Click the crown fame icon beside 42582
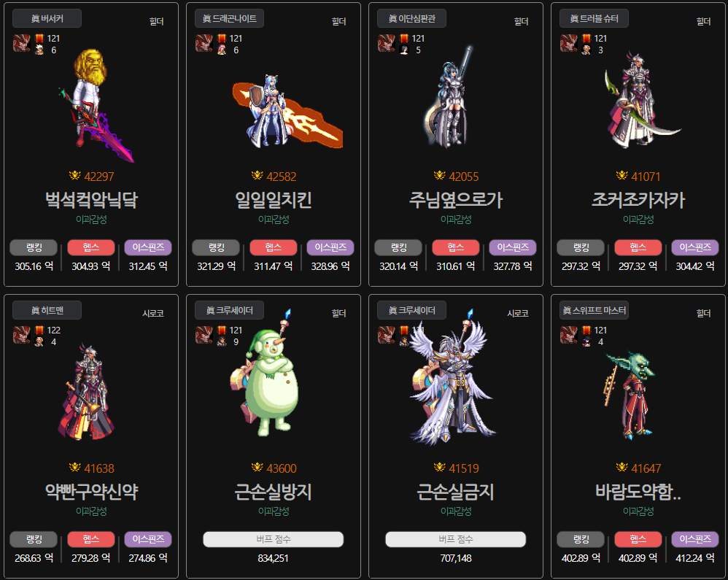Screen dimensions: 728x580 tap(257, 176)
